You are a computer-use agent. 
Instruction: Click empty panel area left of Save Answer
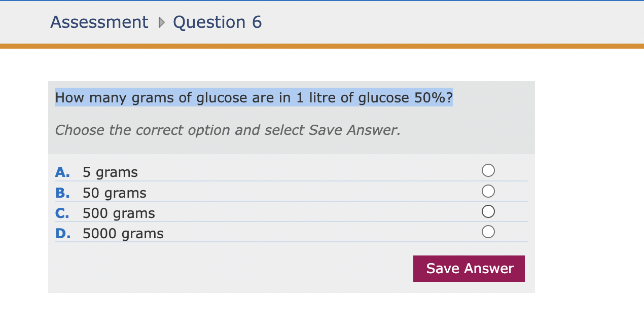pyautogui.click(x=228, y=269)
